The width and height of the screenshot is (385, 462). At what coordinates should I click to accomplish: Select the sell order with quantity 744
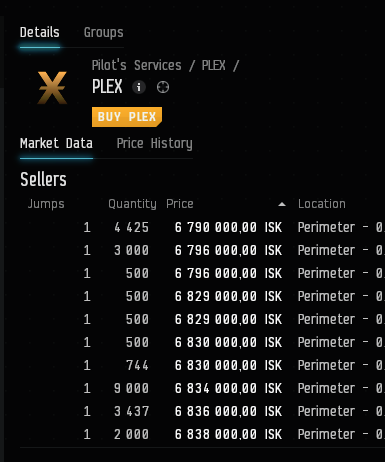pyautogui.click(x=202, y=365)
